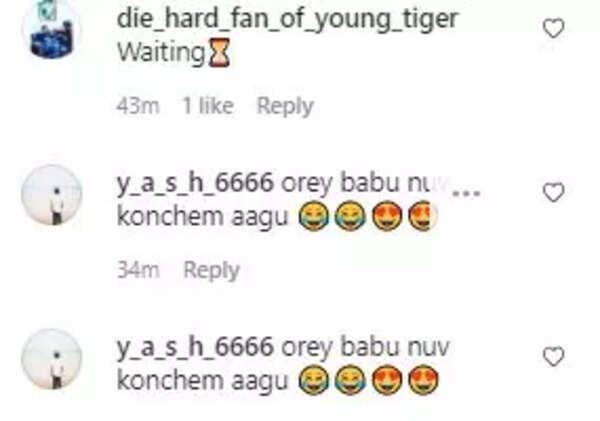The height and width of the screenshot is (421, 600).
Task: Open avatar of the bottom y_a_s_h_6666 comment
Action: (x=51, y=359)
